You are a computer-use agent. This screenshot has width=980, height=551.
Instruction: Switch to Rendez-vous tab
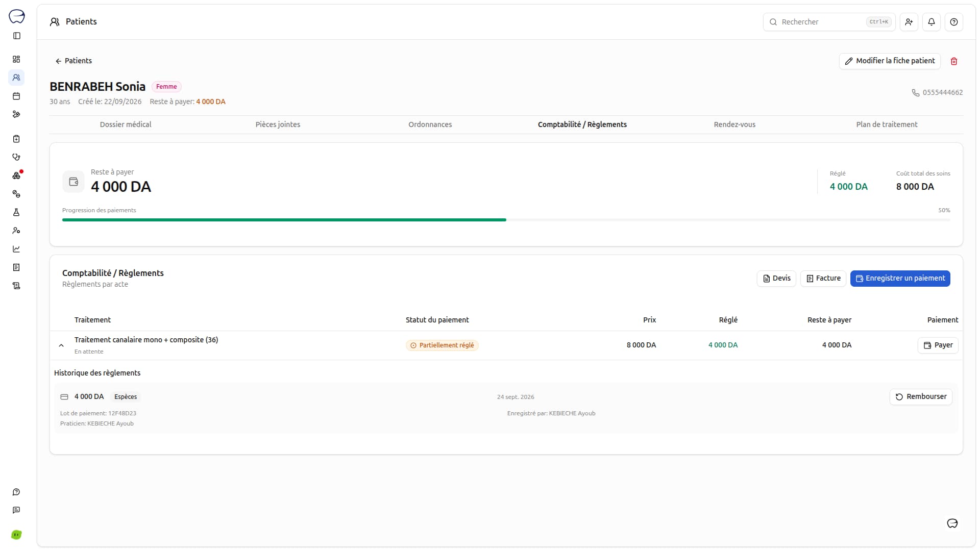pyautogui.click(x=734, y=124)
